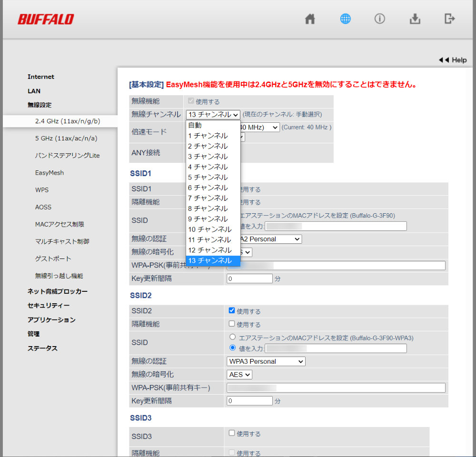Screen dimensions: 476x457
Task: Click SSID2 SSID value input field
Action: pos(336,348)
